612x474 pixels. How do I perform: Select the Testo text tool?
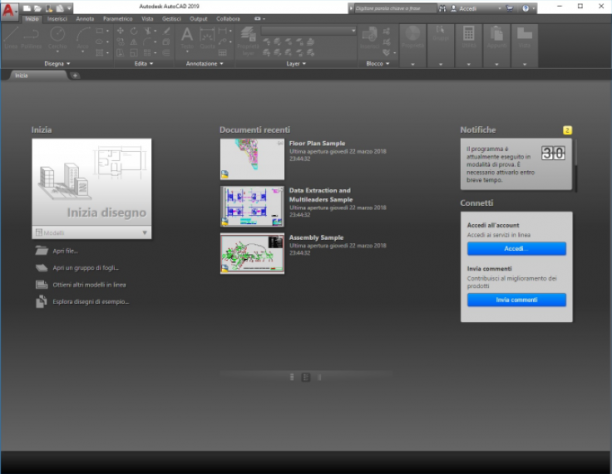coord(187,38)
